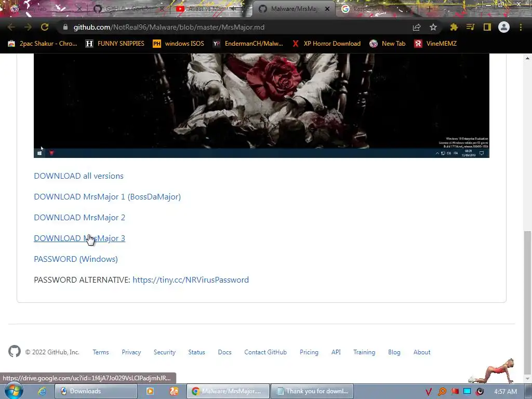Open the New Tab bookmark
Viewport: 532px width, 399px height.
(388, 44)
